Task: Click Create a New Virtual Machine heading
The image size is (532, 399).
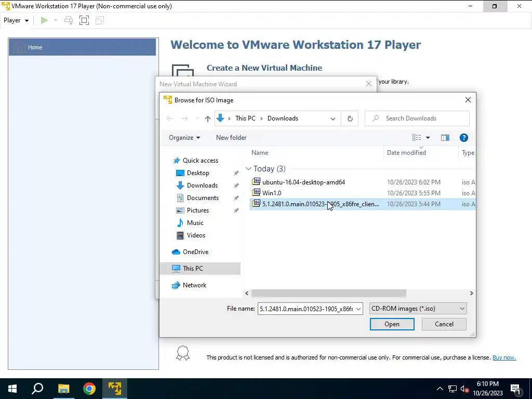Action: (x=264, y=68)
